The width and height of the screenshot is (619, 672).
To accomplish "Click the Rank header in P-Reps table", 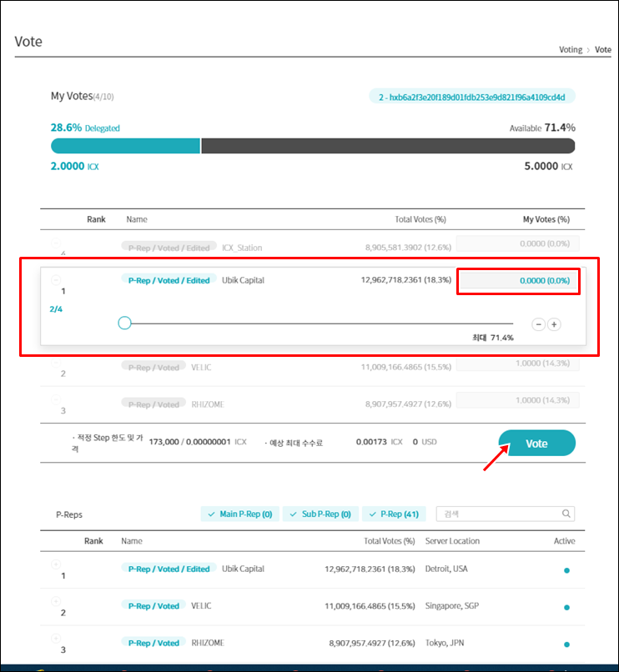I will tap(93, 541).
